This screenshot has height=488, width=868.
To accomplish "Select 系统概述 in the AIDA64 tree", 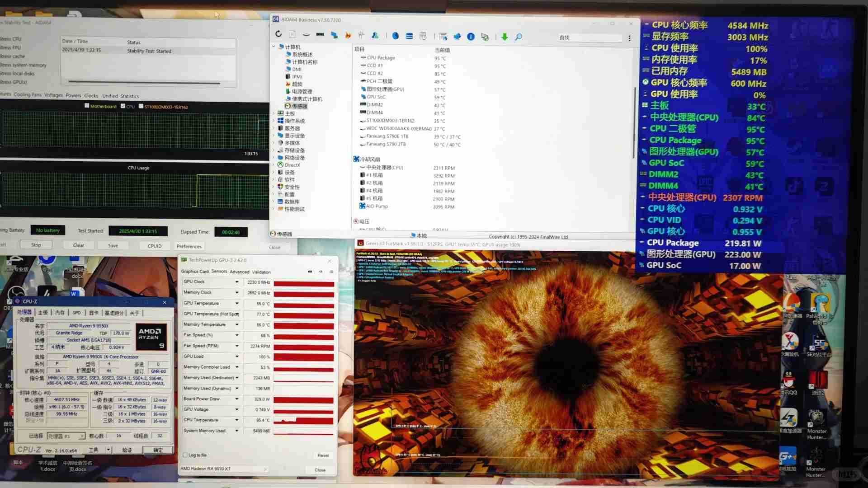I will pyautogui.click(x=299, y=54).
